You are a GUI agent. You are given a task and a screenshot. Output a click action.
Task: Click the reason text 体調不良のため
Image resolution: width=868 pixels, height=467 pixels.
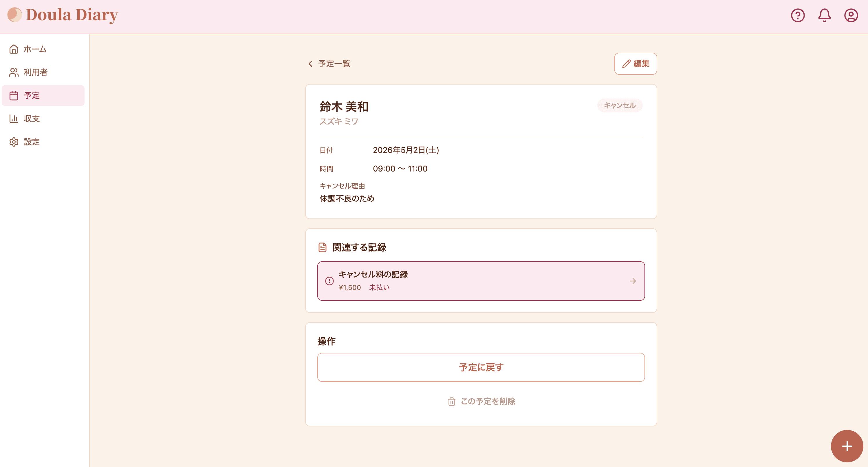pos(347,199)
